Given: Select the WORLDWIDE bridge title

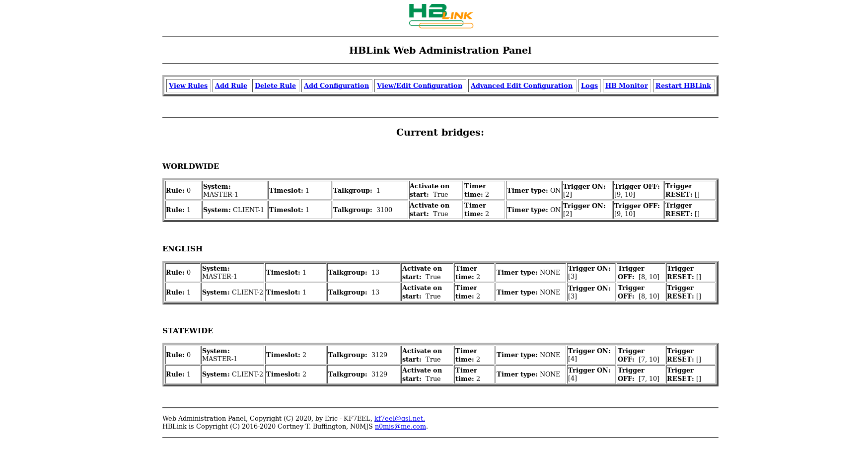Looking at the screenshot, I should point(191,166).
